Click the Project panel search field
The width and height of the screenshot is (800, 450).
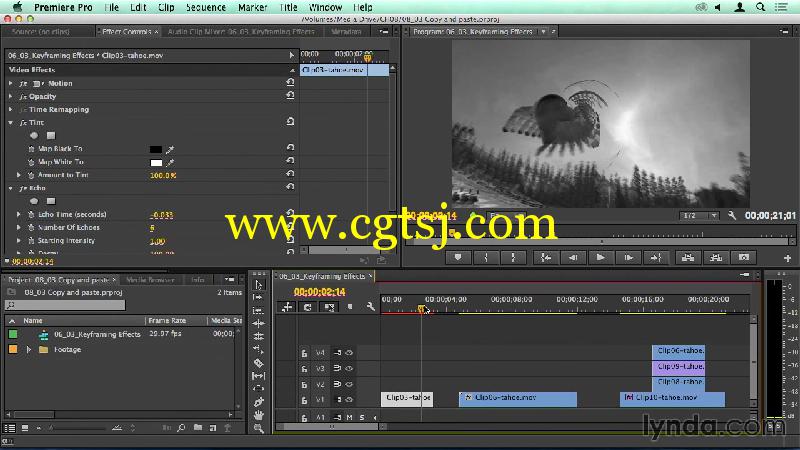pyautogui.click(x=65, y=305)
